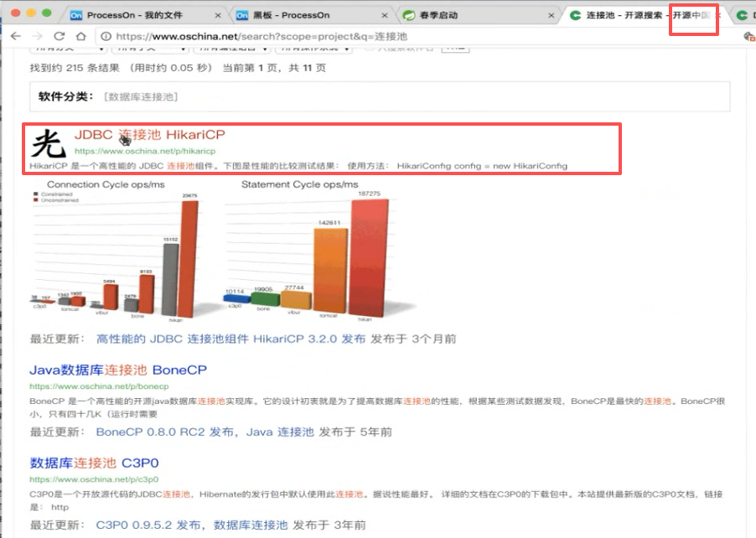Click the browser forward arrow
Screen dimensions: 756x538
[x=37, y=36]
